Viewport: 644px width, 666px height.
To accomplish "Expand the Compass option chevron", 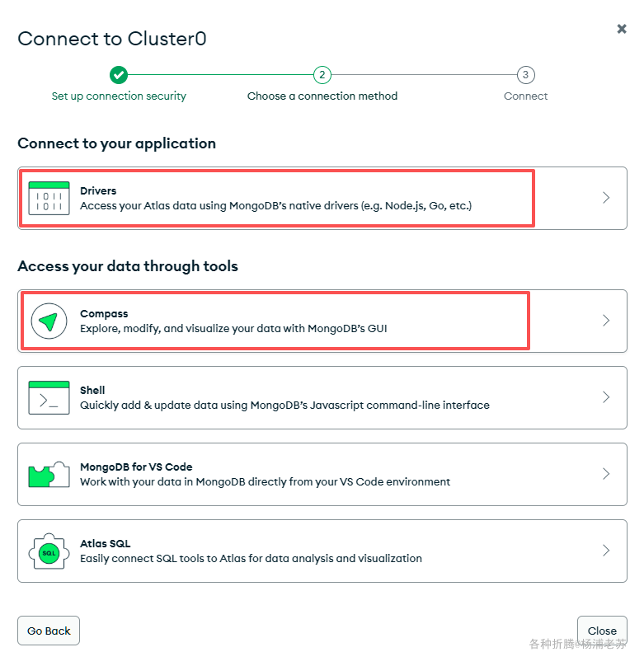I will (606, 321).
